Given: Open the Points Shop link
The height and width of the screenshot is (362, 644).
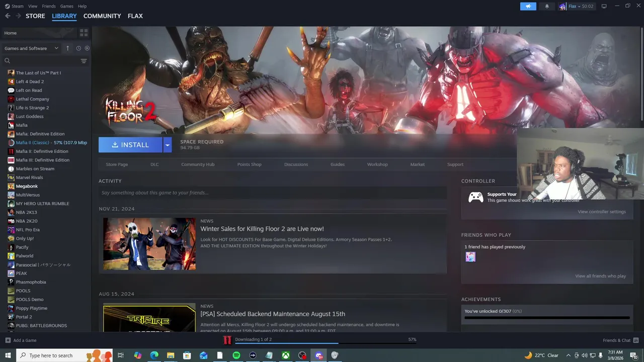Looking at the screenshot, I should [x=250, y=164].
